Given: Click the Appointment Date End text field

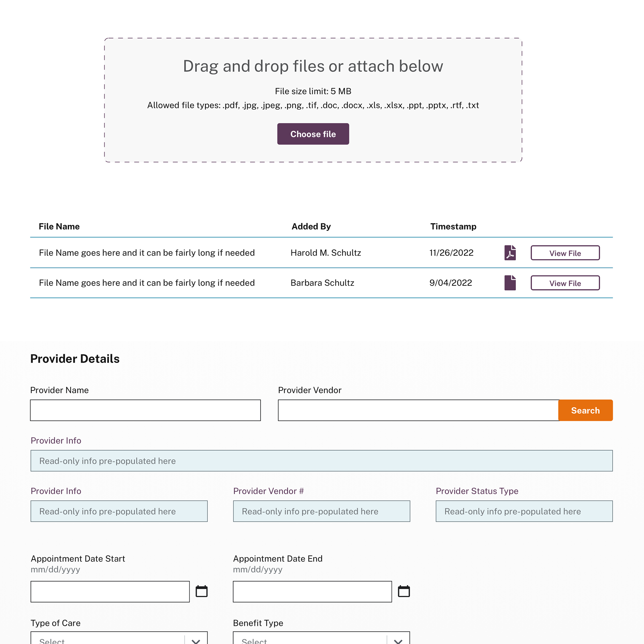Looking at the screenshot, I should point(312,592).
